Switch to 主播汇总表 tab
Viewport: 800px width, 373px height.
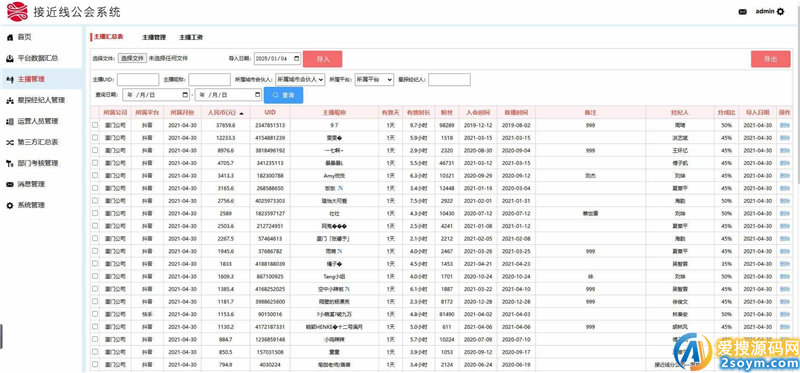click(108, 37)
